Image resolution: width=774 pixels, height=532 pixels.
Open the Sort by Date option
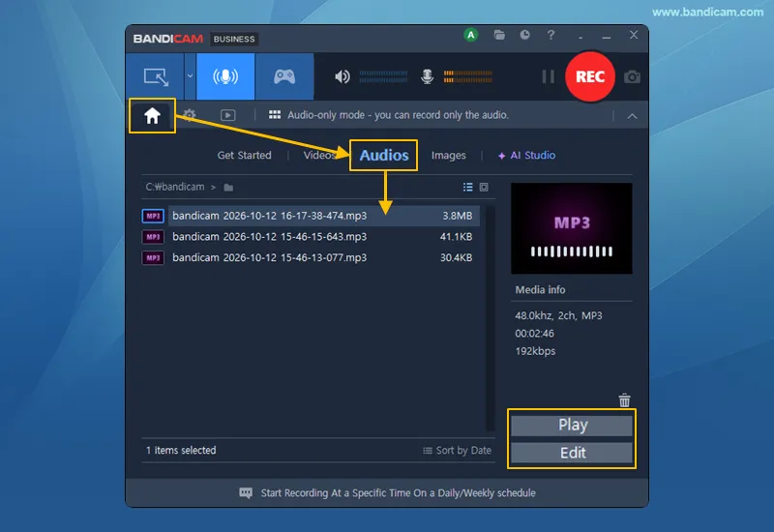(457, 450)
